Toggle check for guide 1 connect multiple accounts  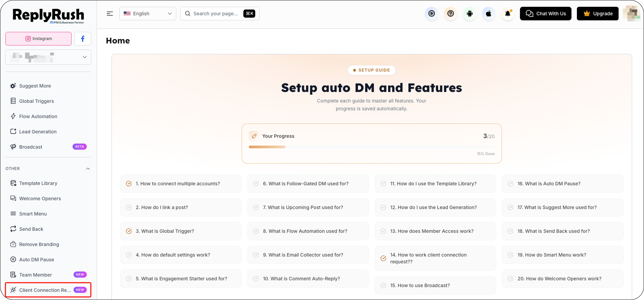click(129, 184)
